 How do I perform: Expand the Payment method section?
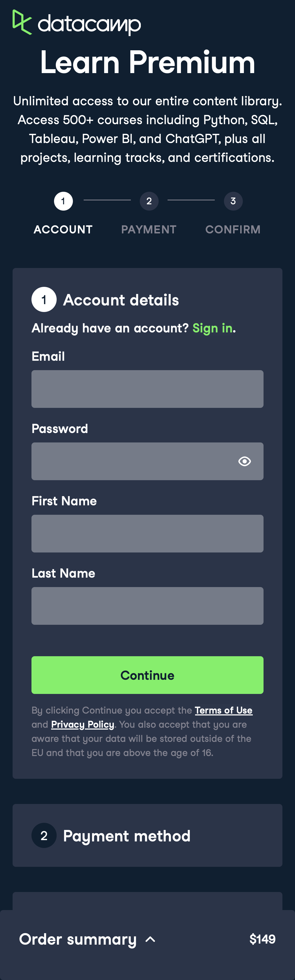pyautogui.click(x=127, y=835)
